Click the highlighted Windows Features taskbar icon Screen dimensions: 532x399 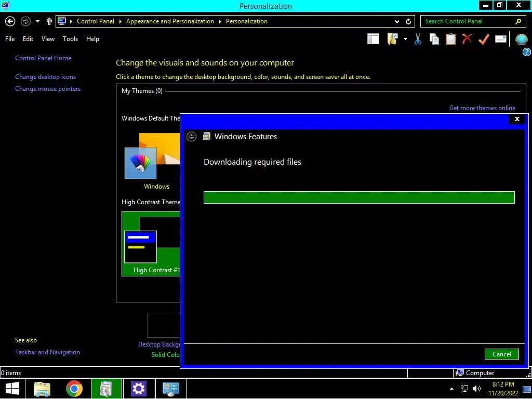click(x=106, y=389)
